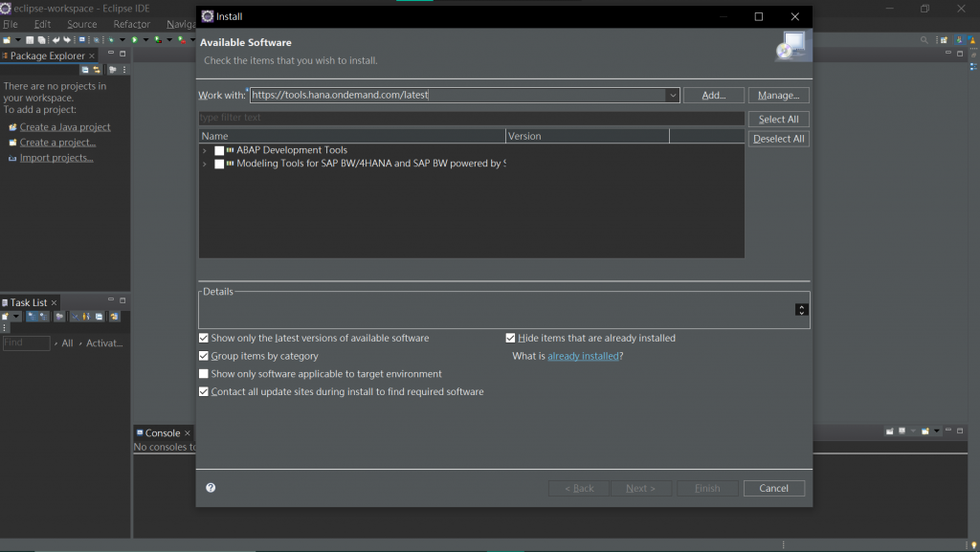The image size is (980, 552).
Task: Expand Modeling Tools for SAP BW/4HANA node
Action: (x=205, y=164)
